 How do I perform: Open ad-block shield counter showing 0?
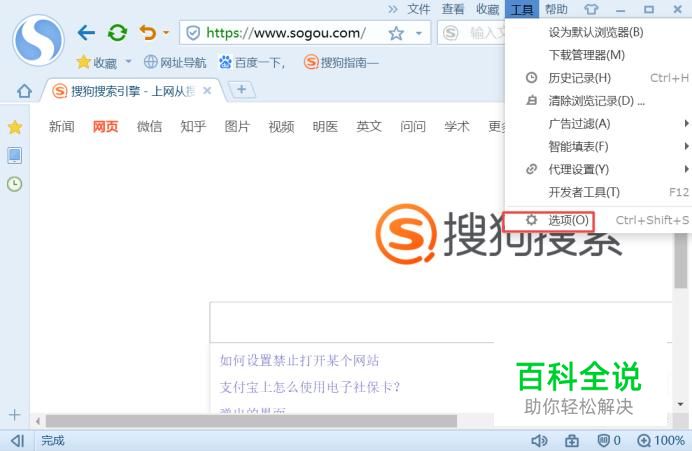coord(609,440)
